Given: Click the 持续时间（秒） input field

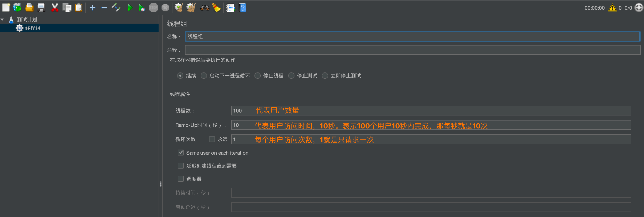Looking at the screenshot, I should point(431,193).
